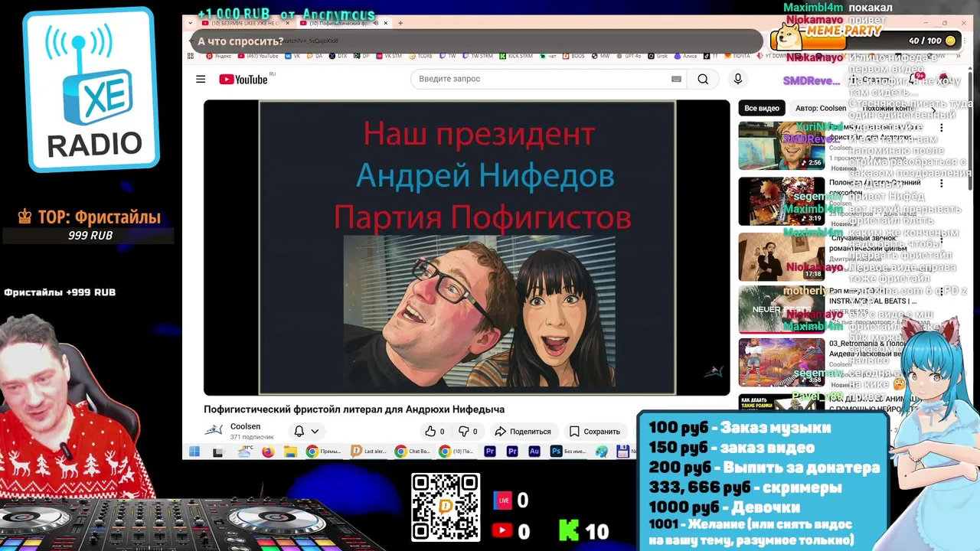The height and width of the screenshot is (551, 980).
Task: Click the magnifier search button
Action: pyautogui.click(x=703, y=79)
